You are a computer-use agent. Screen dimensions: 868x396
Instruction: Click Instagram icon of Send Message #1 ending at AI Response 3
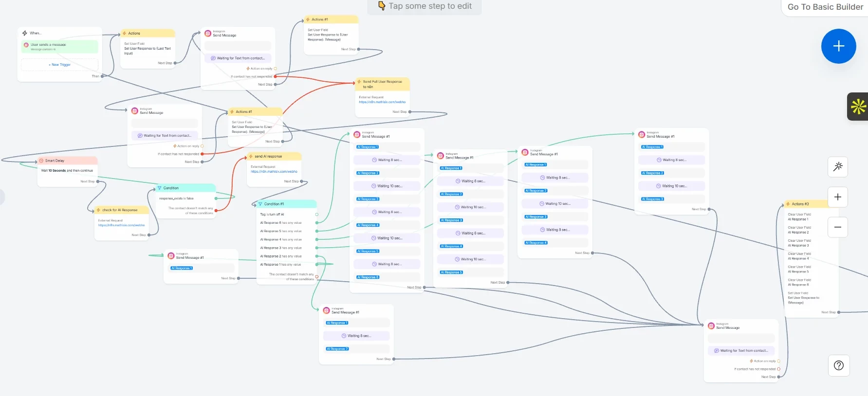pyautogui.click(x=642, y=135)
